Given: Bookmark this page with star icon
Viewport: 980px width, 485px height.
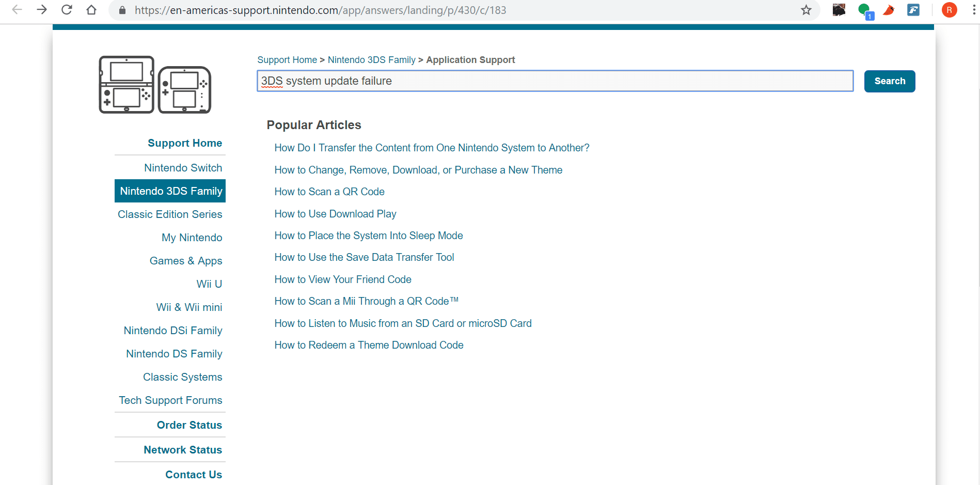Looking at the screenshot, I should (x=806, y=10).
